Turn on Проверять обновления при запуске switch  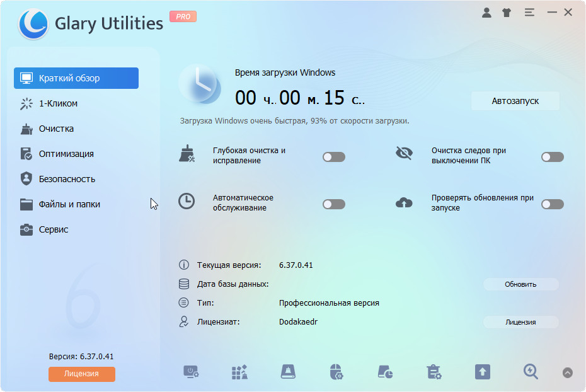(552, 204)
